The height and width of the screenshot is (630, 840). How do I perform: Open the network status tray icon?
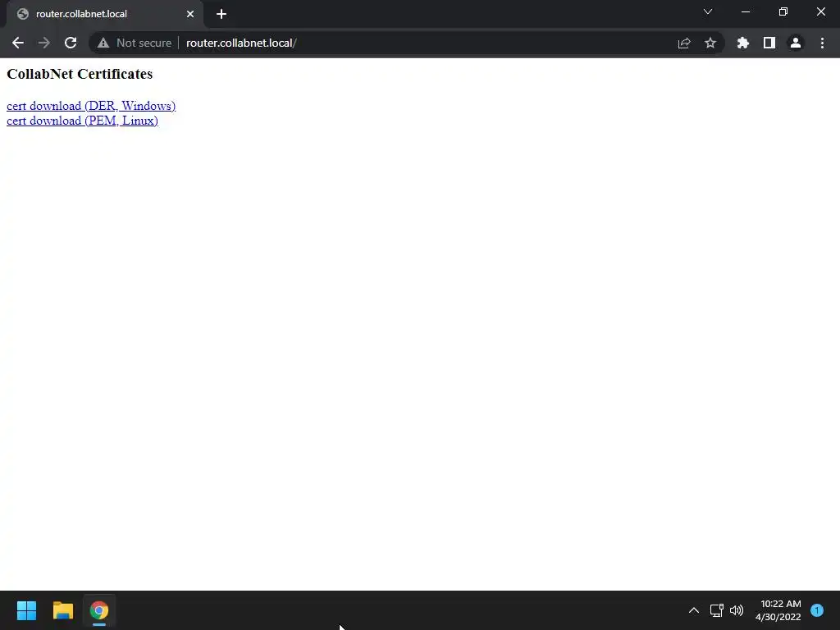tap(716, 610)
